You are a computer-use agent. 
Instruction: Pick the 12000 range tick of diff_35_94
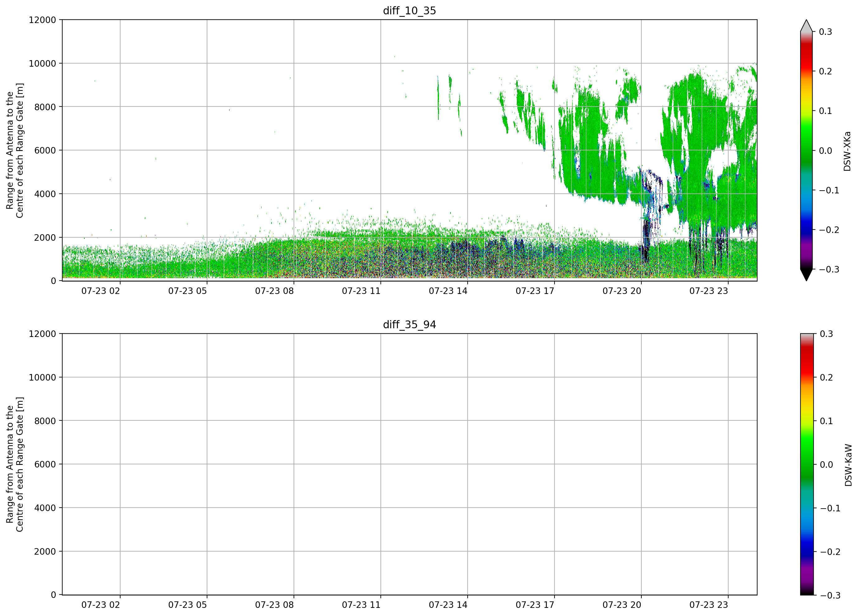point(42,334)
